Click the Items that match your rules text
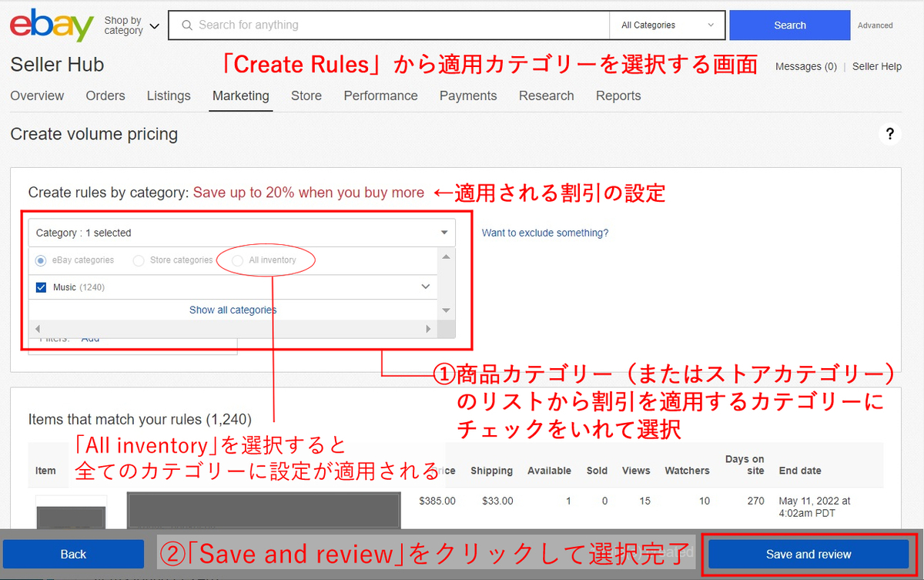This screenshot has width=924, height=580. coord(140,420)
